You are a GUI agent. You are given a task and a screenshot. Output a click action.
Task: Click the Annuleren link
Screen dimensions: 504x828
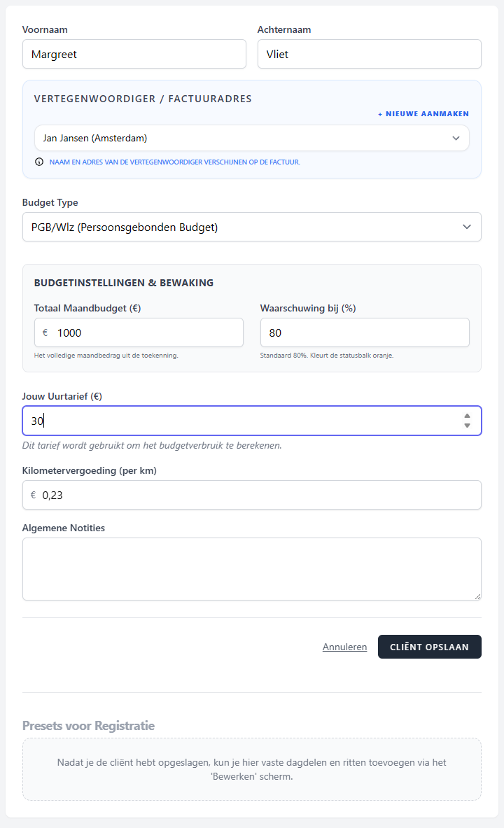click(x=344, y=647)
